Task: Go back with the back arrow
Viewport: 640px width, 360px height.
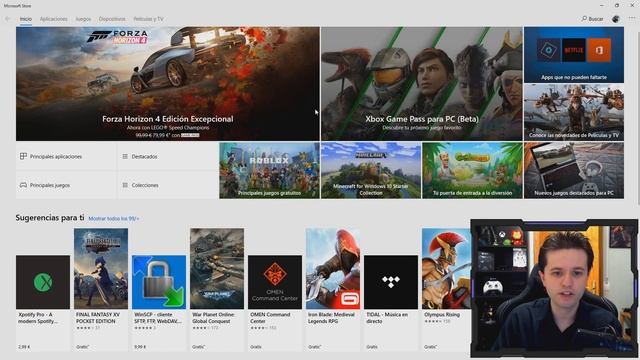Action: 7,19
